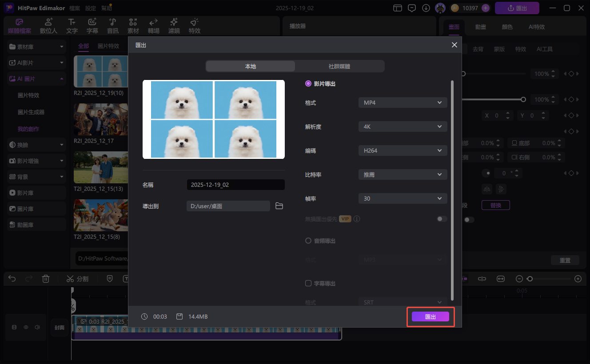This screenshot has width=590, height=364.
Task: Click the timeline zoom slider handle
Action: click(x=529, y=279)
